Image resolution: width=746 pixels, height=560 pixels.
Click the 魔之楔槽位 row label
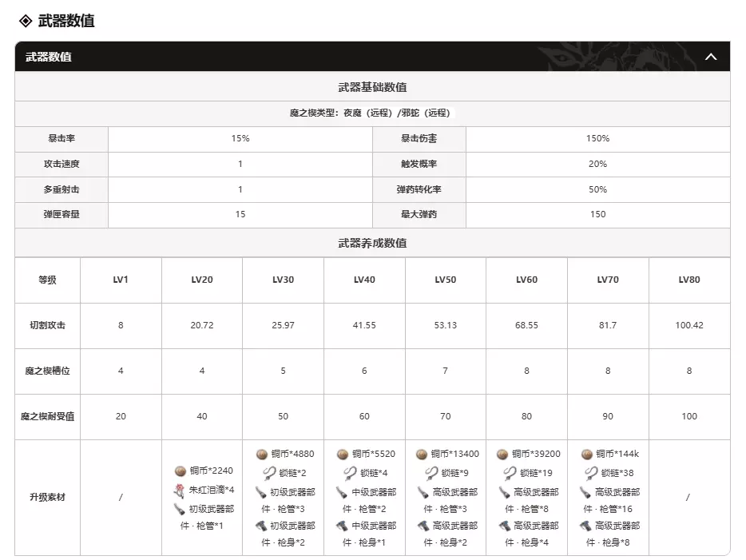tap(48, 371)
